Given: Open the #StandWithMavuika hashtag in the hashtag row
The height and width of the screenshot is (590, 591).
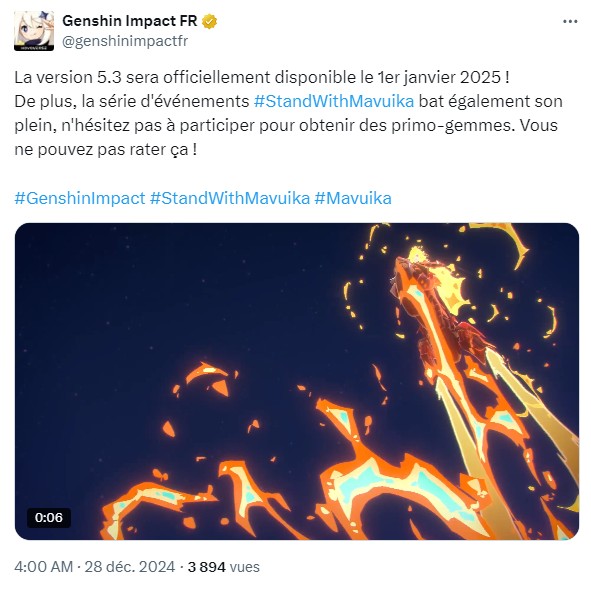Looking at the screenshot, I should point(230,198).
